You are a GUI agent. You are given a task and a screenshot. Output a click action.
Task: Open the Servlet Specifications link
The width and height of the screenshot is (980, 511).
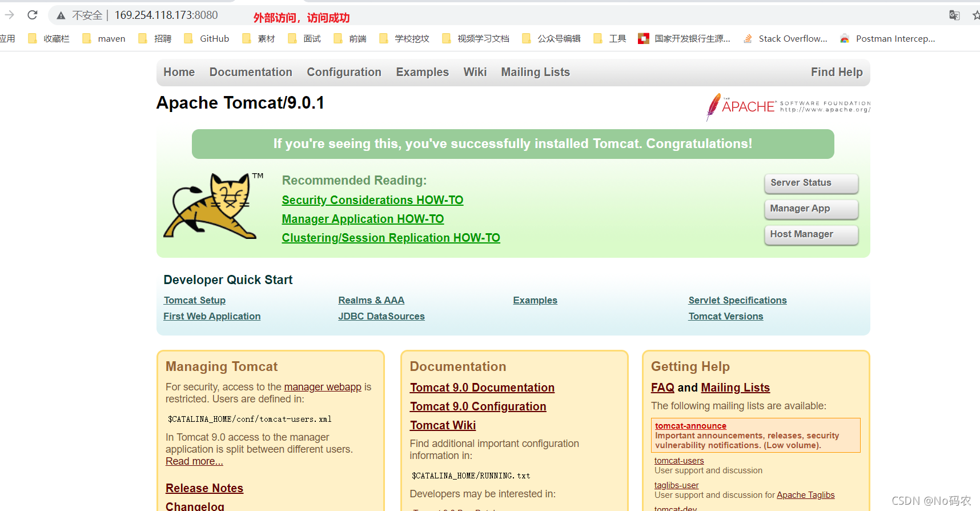pyautogui.click(x=737, y=300)
